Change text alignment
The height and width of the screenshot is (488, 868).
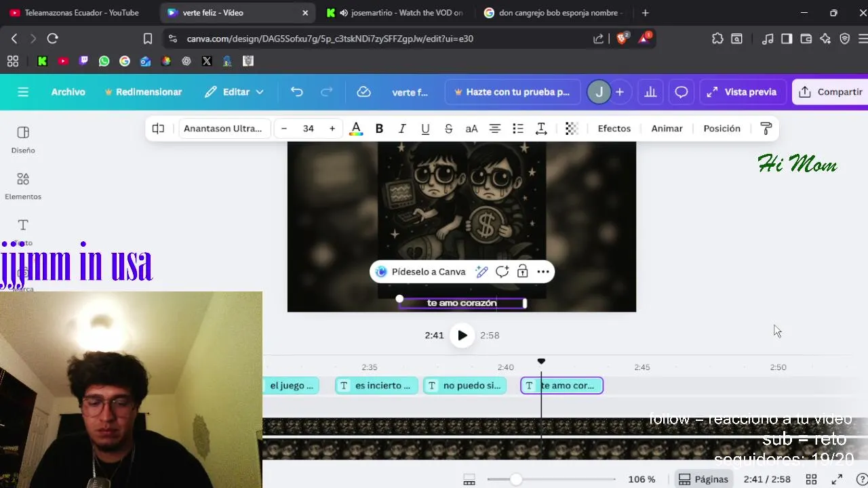click(x=495, y=128)
